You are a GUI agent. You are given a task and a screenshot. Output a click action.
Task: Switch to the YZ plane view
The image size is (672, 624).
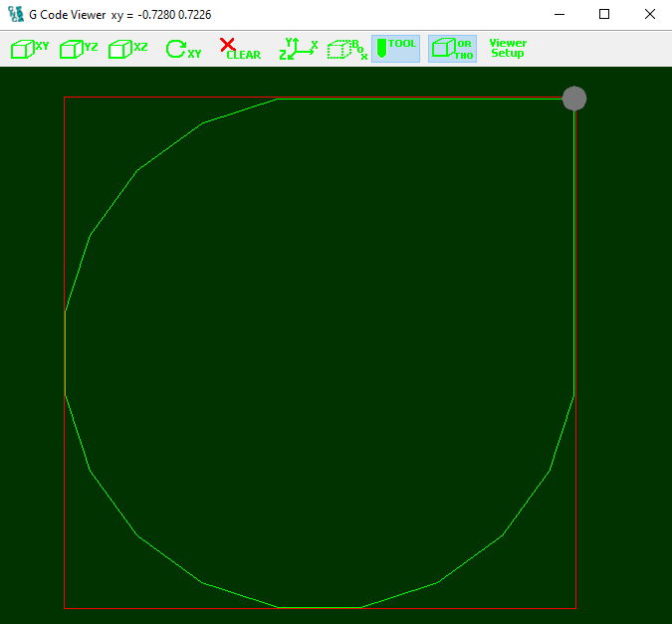(79, 49)
